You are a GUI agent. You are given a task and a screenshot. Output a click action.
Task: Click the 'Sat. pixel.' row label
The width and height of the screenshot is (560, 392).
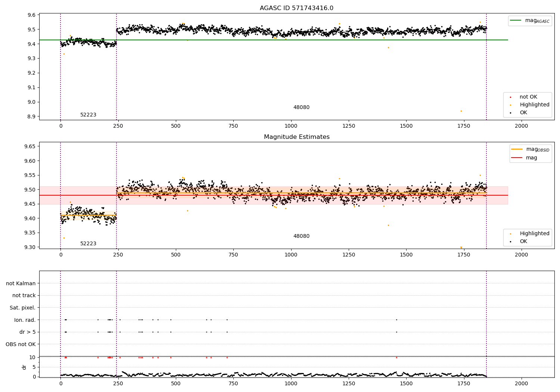(x=23, y=308)
